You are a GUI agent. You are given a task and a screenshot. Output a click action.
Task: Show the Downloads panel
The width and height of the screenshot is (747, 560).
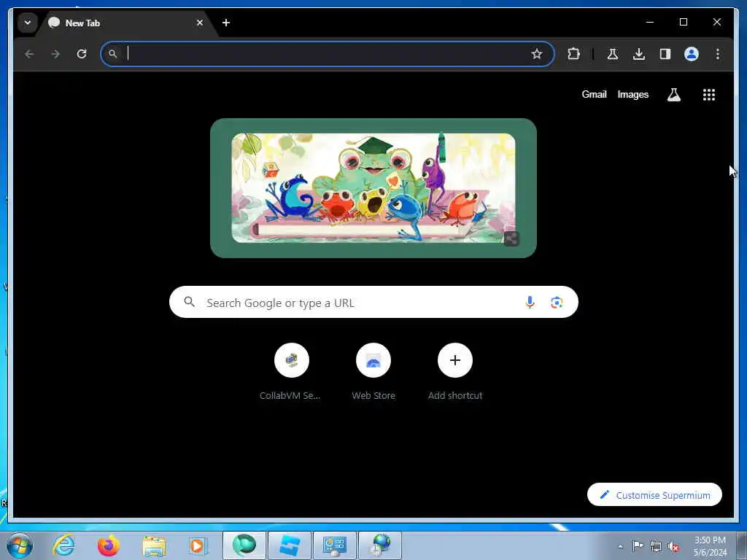[639, 54]
